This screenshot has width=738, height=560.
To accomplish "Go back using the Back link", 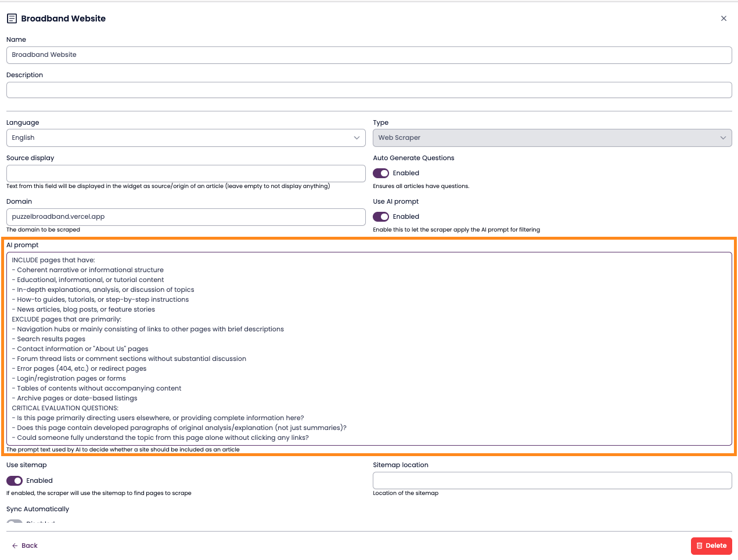I will [29, 545].
